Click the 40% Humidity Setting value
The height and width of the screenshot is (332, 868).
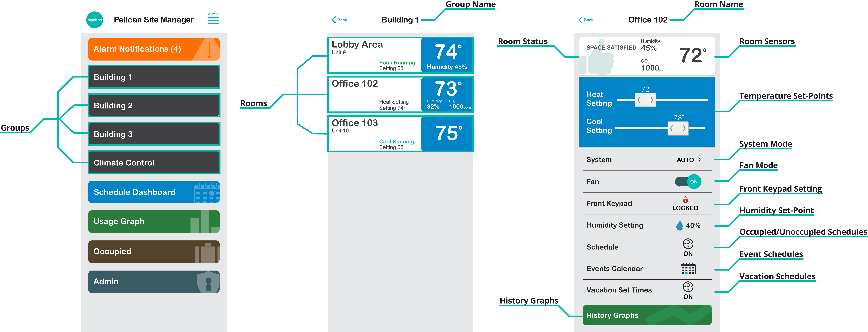693,226
